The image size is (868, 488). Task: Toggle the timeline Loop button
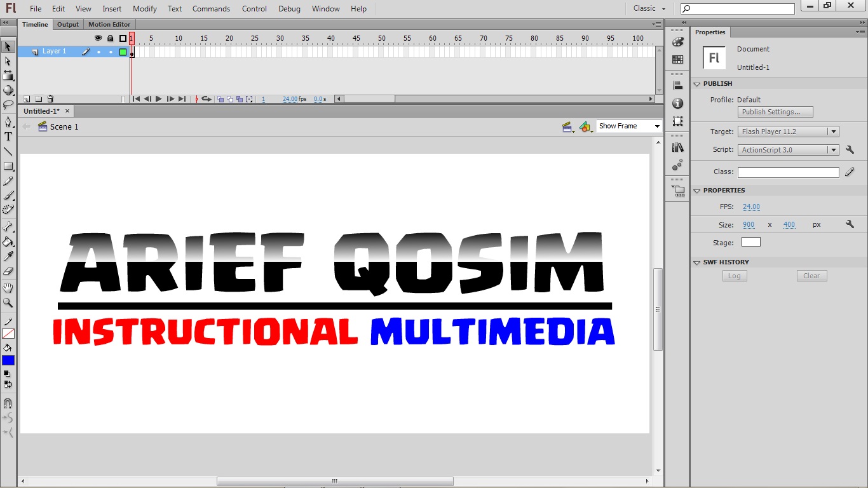206,99
